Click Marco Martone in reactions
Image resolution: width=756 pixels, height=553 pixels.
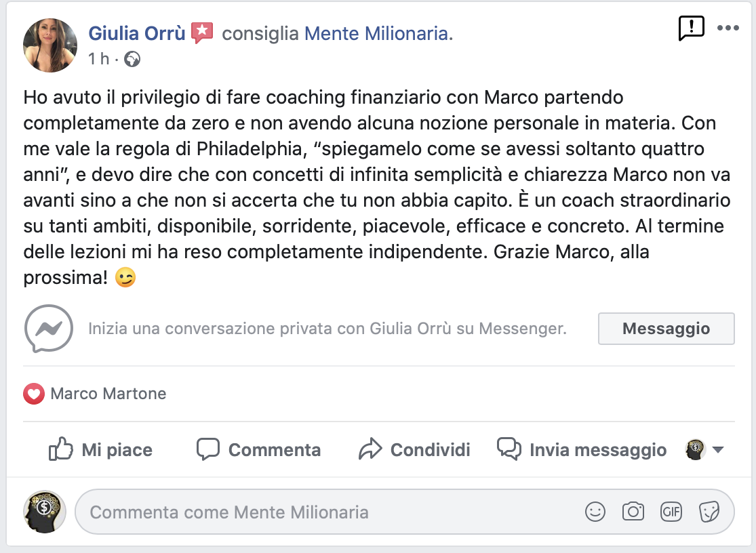tap(108, 394)
